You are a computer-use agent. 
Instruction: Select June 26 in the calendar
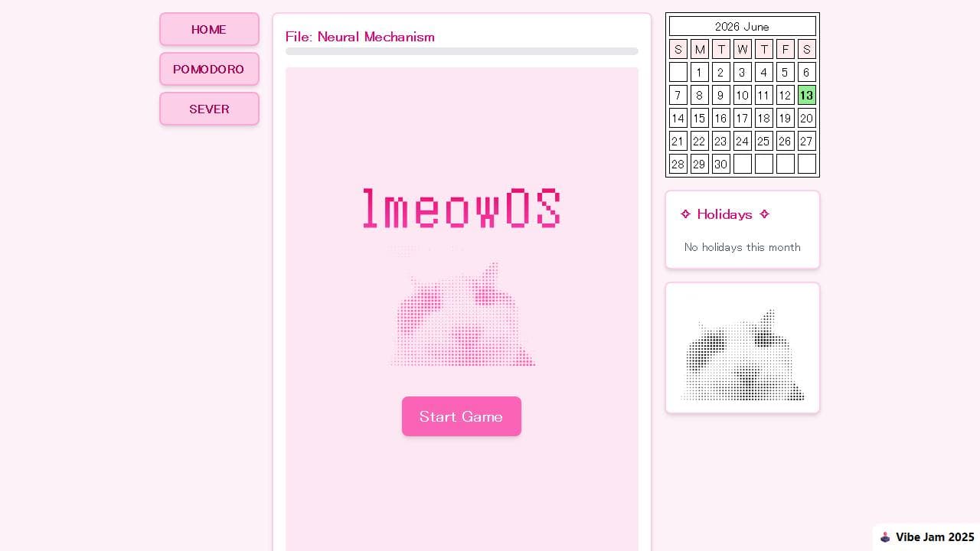pos(786,141)
